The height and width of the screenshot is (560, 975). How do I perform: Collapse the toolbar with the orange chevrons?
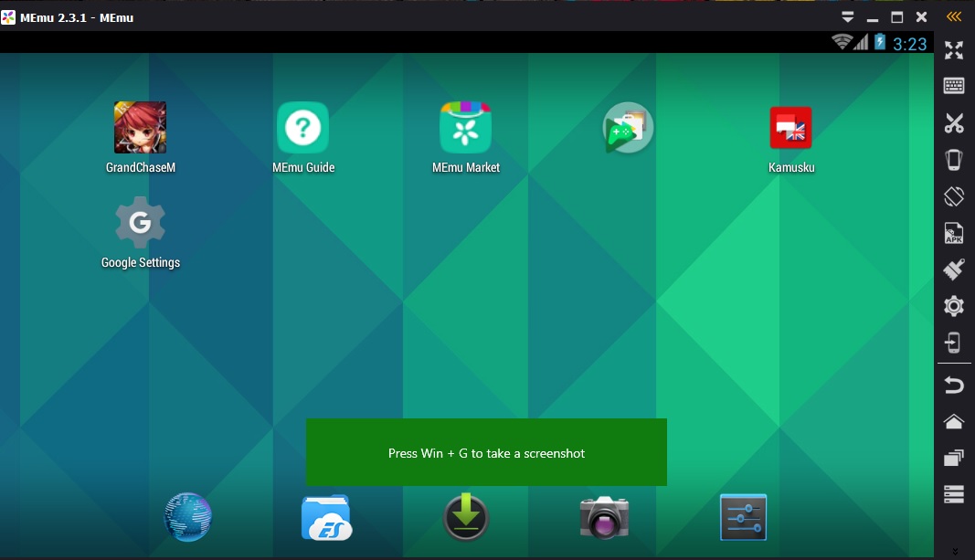coord(953,16)
